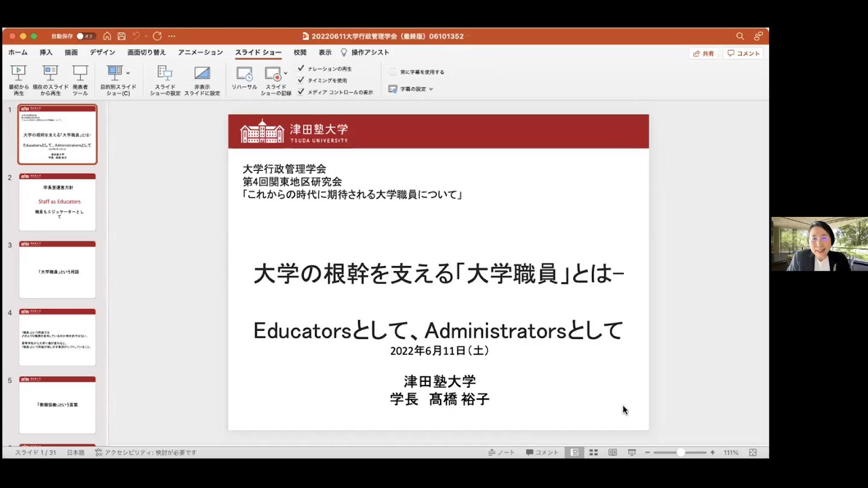Select slide 4 thumbnail
The width and height of the screenshot is (868, 488).
(58, 337)
